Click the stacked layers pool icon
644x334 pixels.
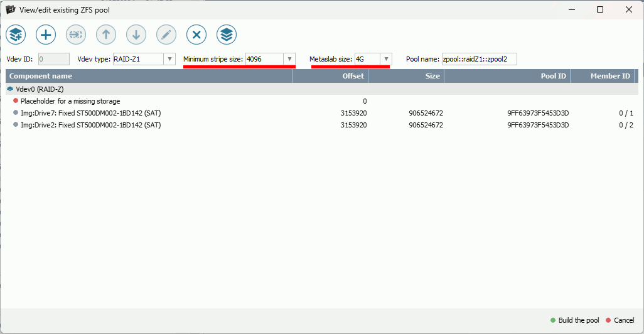227,35
